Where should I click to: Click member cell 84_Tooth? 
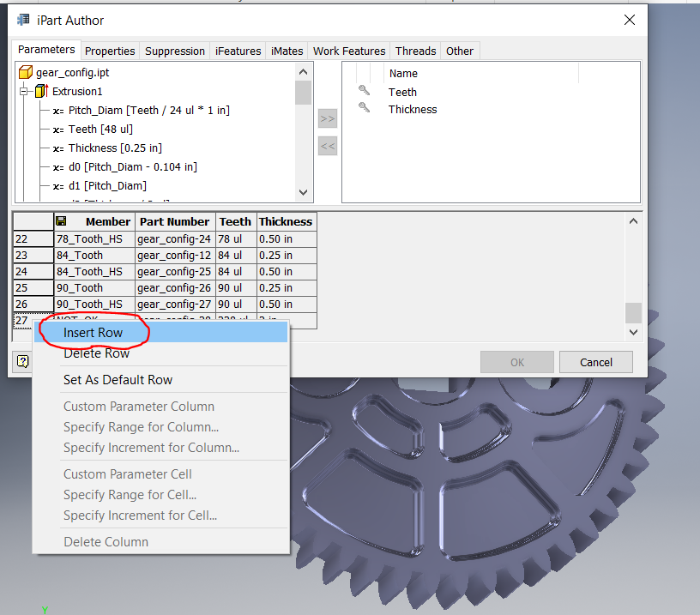pyautogui.click(x=94, y=256)
